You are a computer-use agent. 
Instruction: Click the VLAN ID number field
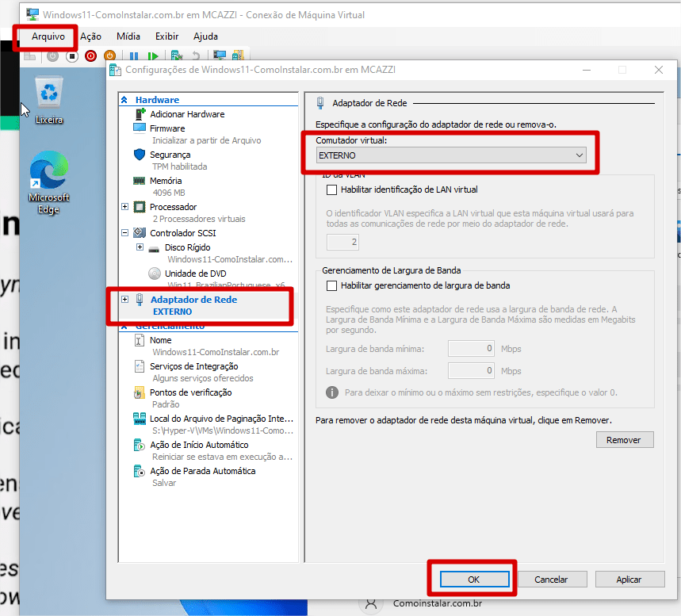(342, 242)
